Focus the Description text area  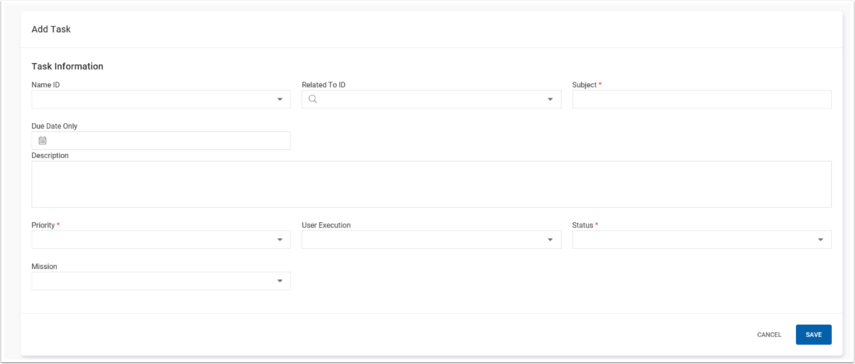click(431, 184)
